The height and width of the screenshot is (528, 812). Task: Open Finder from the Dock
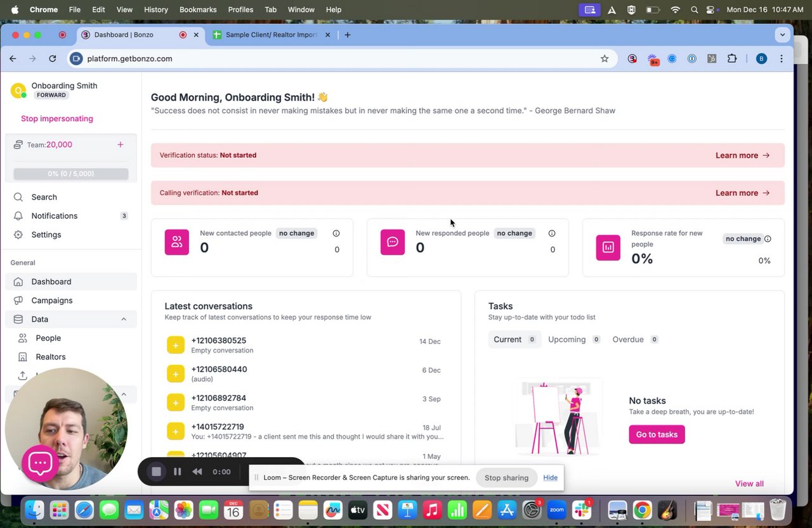35,510
